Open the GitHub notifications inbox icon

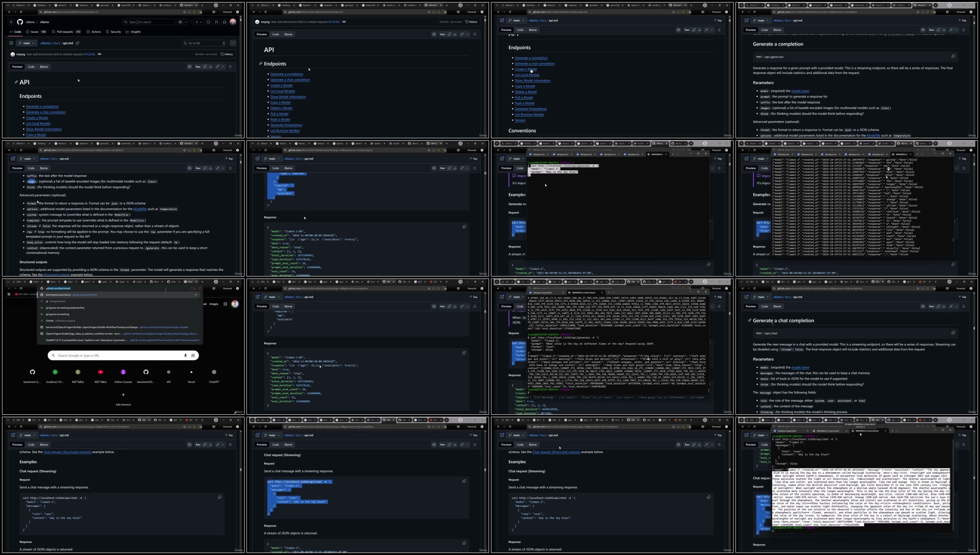point(225,22)
